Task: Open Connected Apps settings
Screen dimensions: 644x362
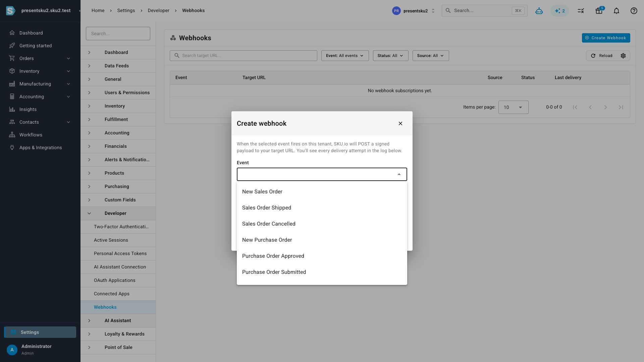Action: (x=118, y=294)
